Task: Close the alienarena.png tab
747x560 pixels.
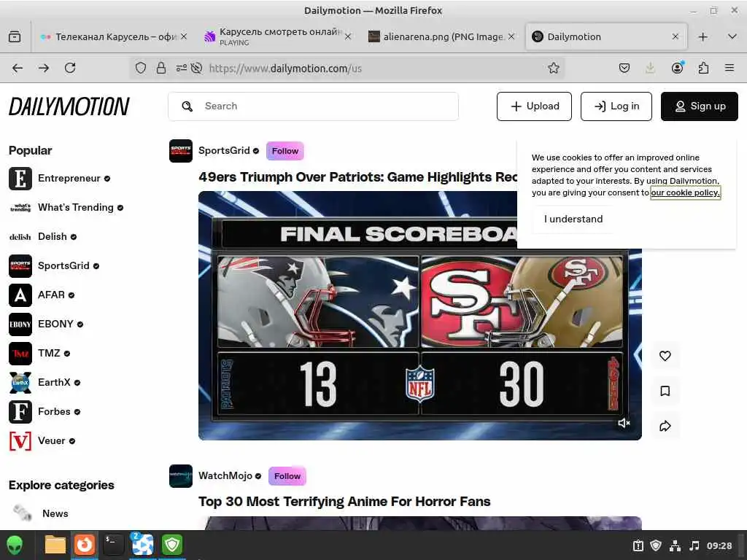Action: (x=511, y=36)
